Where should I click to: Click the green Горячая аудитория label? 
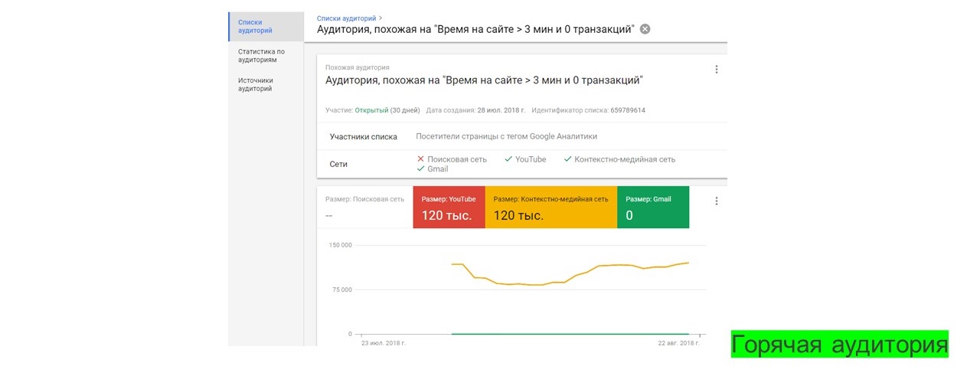[x=839, y=345]
